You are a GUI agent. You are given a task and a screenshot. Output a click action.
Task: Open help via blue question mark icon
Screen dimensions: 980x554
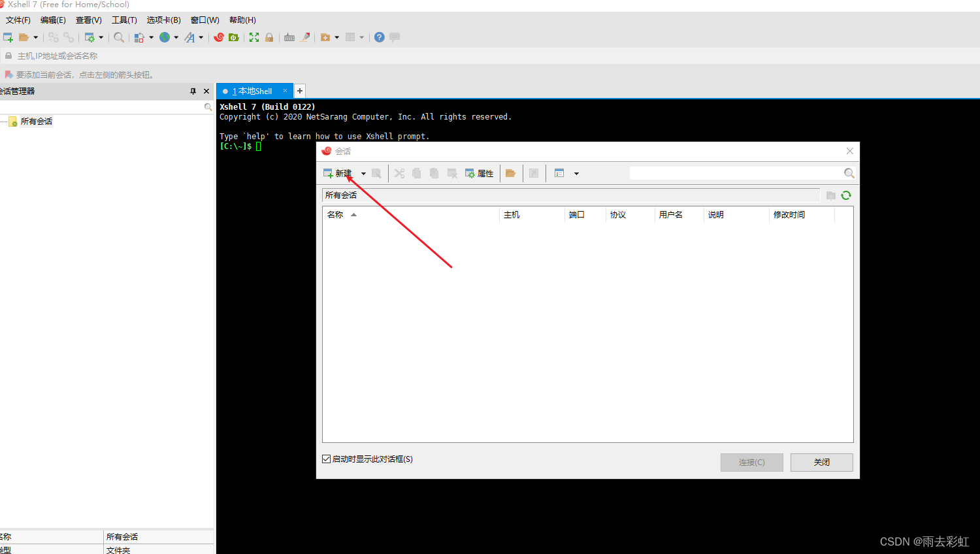click(380, 37)
